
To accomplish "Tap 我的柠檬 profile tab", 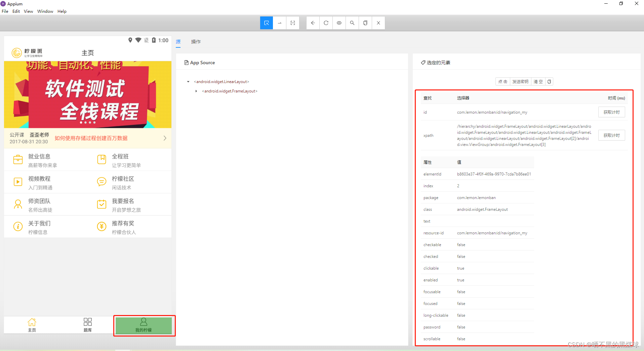I will pos(144,325).
